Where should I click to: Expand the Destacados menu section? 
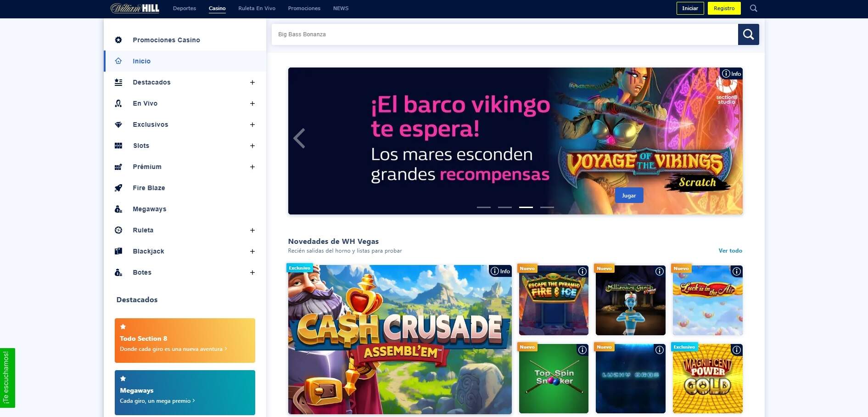point(252,82)
